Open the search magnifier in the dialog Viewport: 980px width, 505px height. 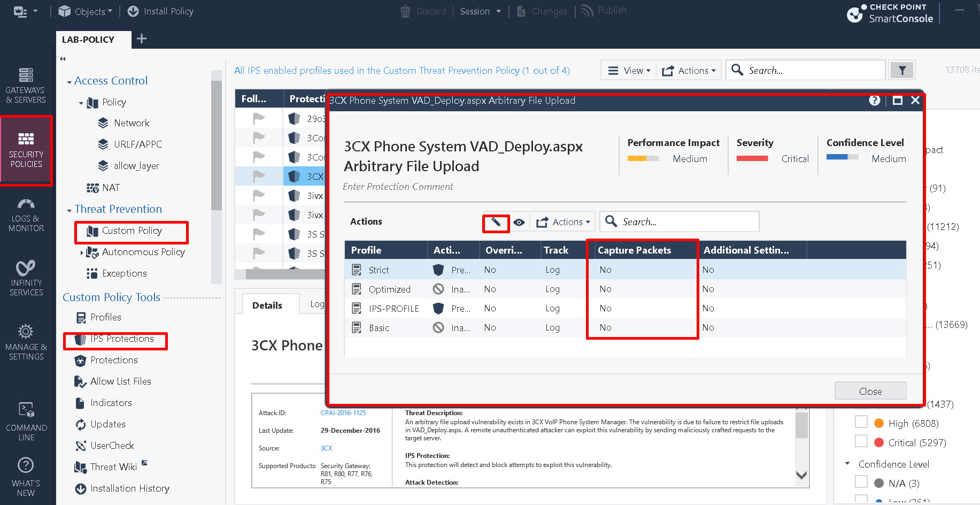612,221
